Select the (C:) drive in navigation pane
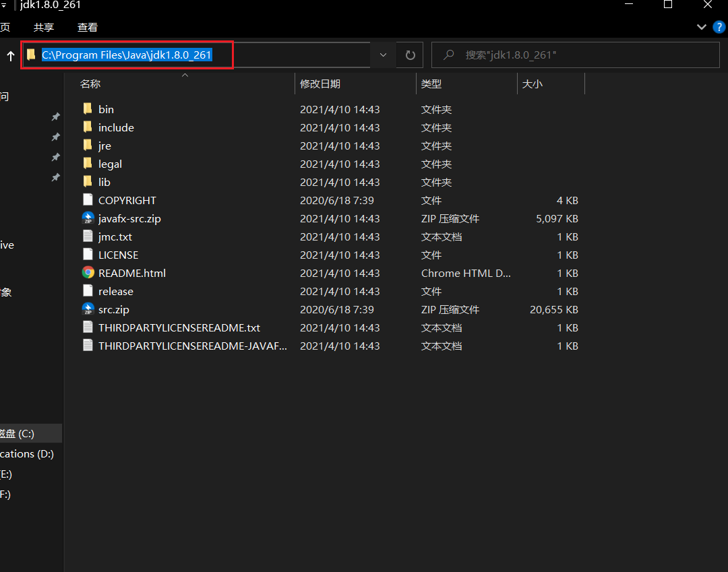728x572 pixels. pyautogui.click(x=30, y=433)
